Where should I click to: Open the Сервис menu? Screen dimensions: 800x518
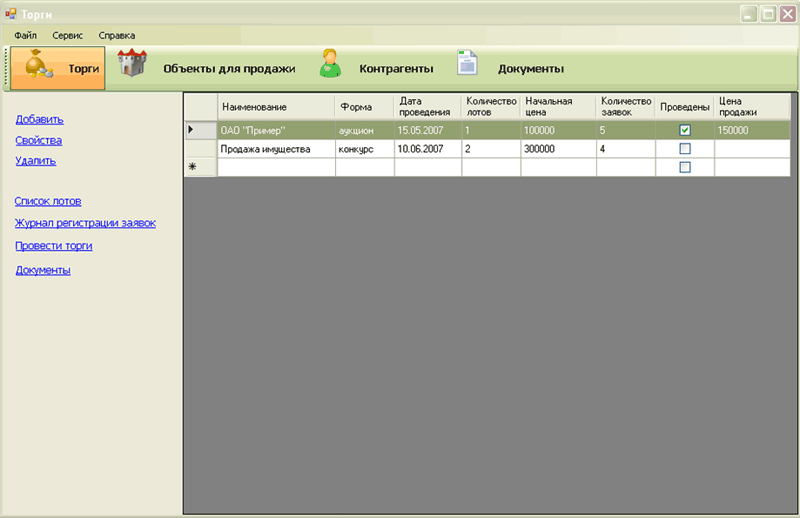[67, 35]
